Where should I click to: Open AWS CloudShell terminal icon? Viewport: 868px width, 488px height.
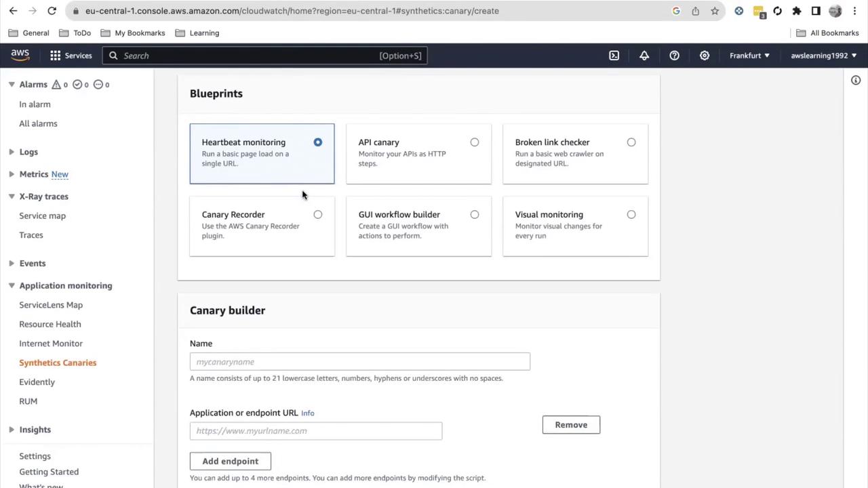614,56
